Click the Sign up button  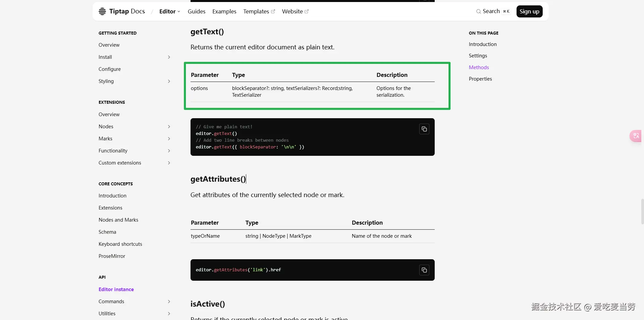pyautogui.click(x=529, y=11)
